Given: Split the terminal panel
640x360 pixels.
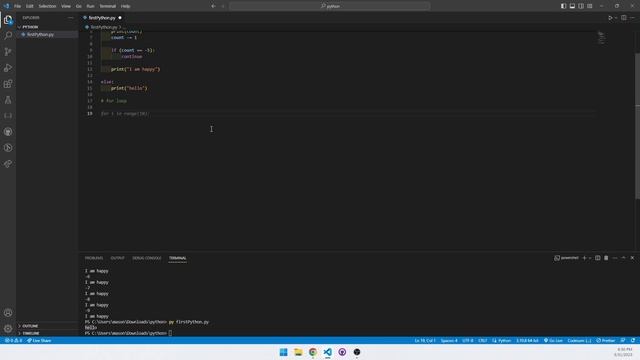Looking at the screenshot, I should (x=598, y=258).
